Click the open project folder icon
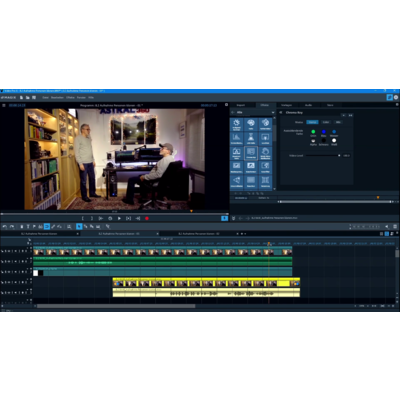 [x=28, y=97]
